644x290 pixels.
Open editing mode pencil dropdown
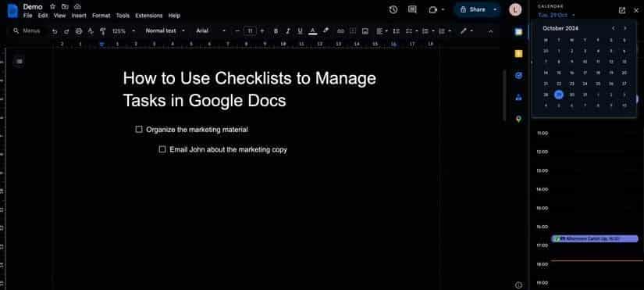[x=466, y=30]
